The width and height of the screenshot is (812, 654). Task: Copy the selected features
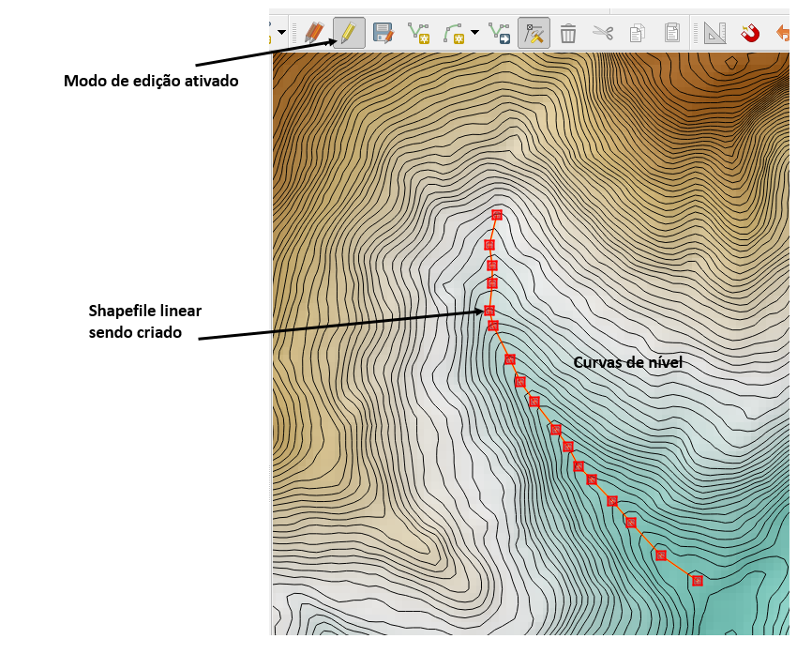(637, 34)
